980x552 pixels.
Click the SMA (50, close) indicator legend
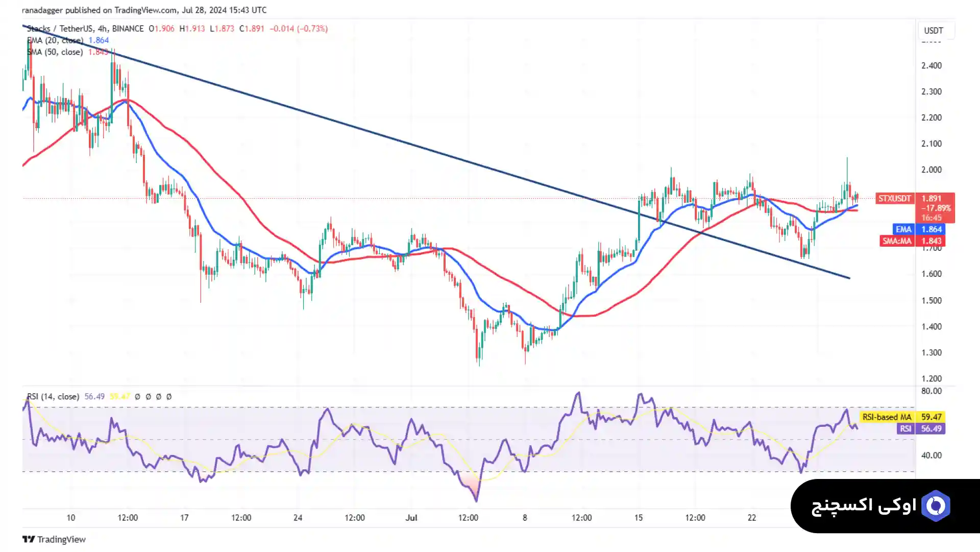pos(55,52)
